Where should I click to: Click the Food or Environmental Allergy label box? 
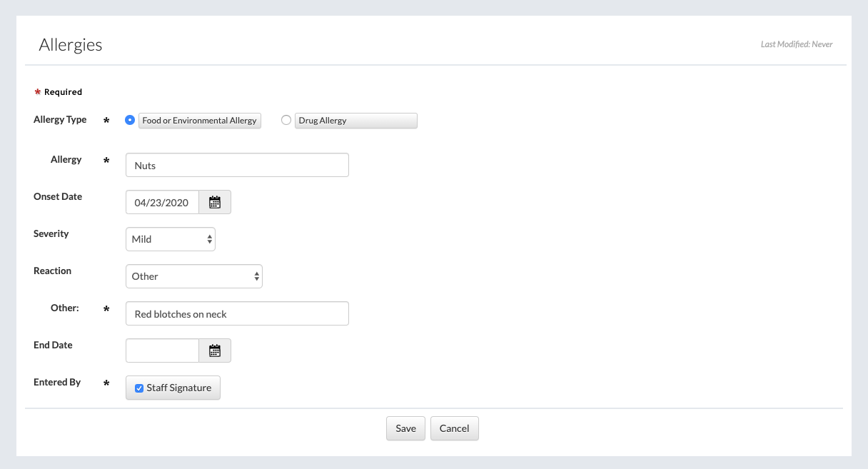click(x=200, y=121)
